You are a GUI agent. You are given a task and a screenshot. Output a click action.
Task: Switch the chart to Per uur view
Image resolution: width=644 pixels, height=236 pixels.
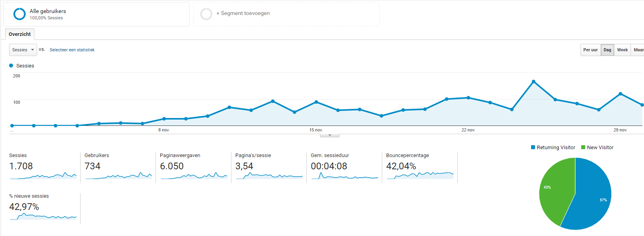590,50
